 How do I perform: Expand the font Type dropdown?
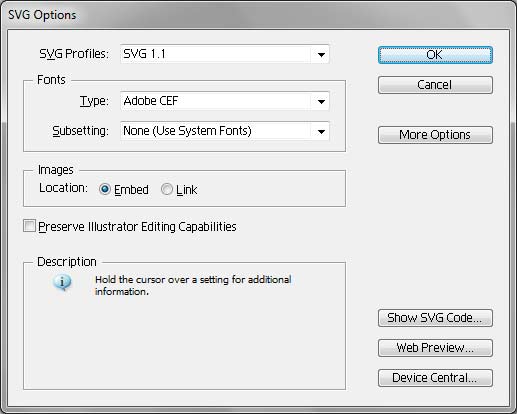coord(225,101)
